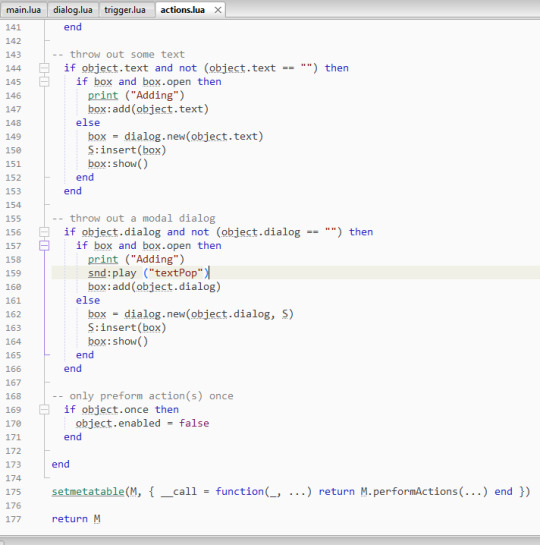Click 'else' on line 161
This screenshot has height=545, width=540.
pyautogui.click(x=88, y=300)
